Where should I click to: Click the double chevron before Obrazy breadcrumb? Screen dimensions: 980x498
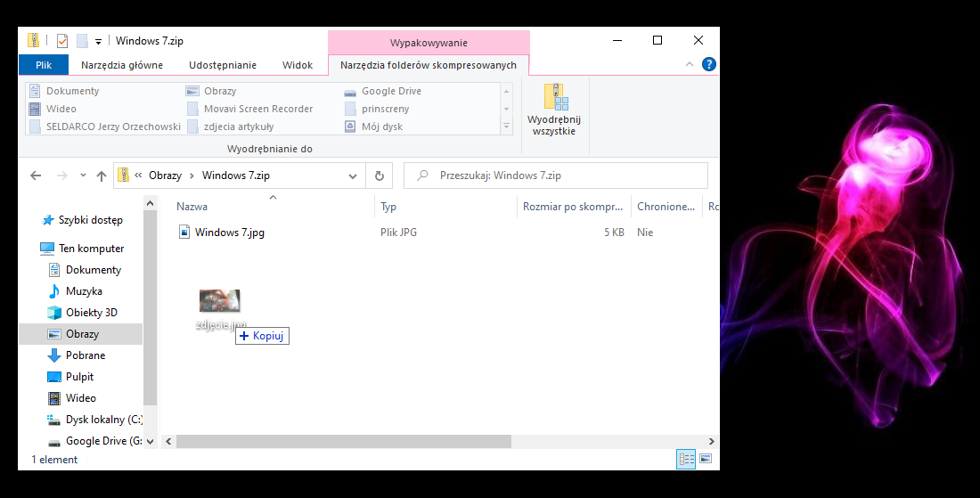coord(138,176)
